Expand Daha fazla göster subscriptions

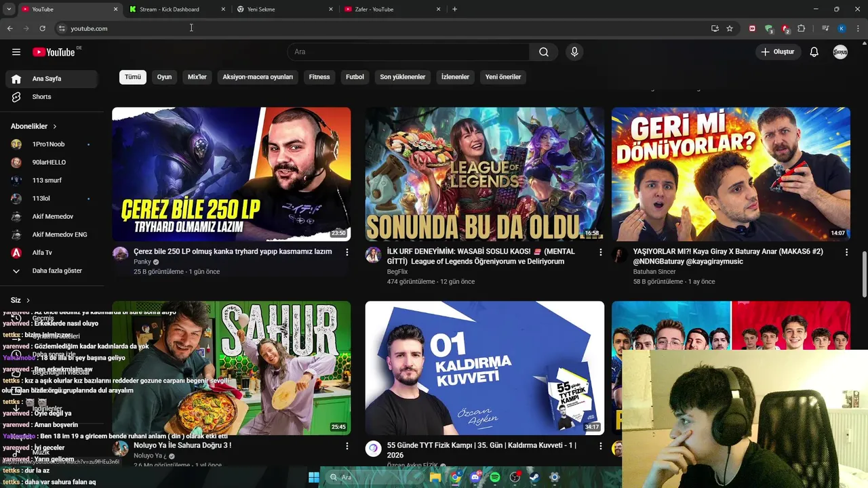coord(52,270)
